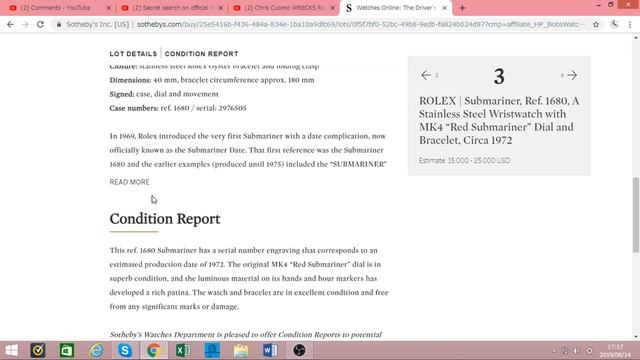640x360 pixels.
Task: Open network icon in system tray
Action: [565, 351]
